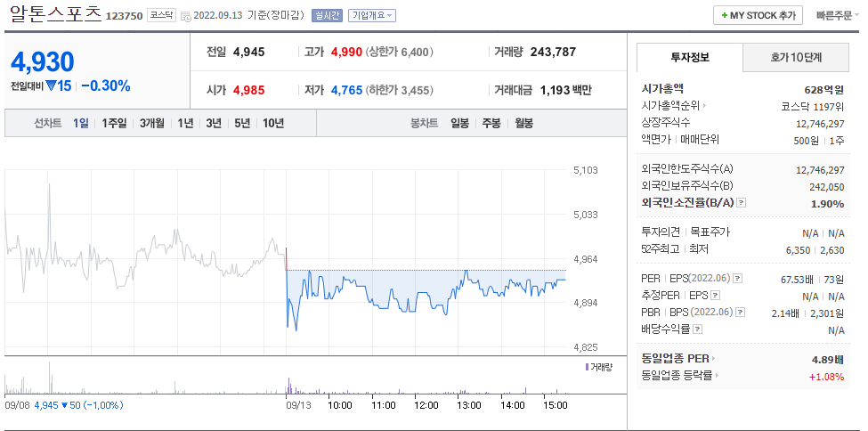
Task: Click the 시가총액 value 628억원
Action: tap(824, 89)
